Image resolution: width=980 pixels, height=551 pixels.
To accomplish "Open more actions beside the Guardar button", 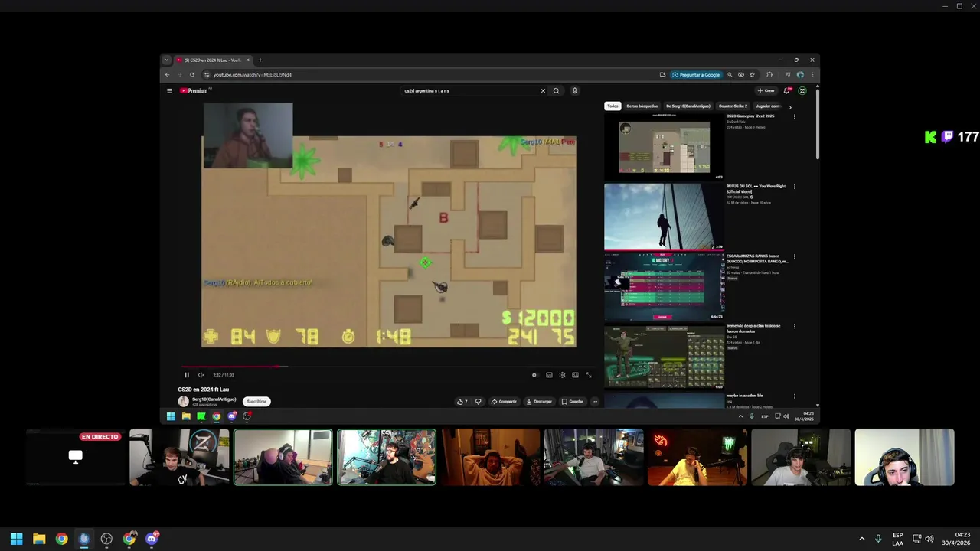I will coord(594,401).
